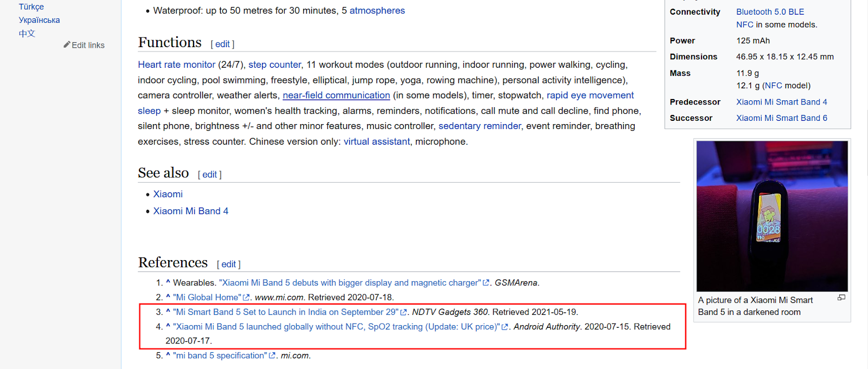Click the enlarge icon under the Band 5 photo
The height and width of the screenshot is (369, 868).
(x=841, y=297)
